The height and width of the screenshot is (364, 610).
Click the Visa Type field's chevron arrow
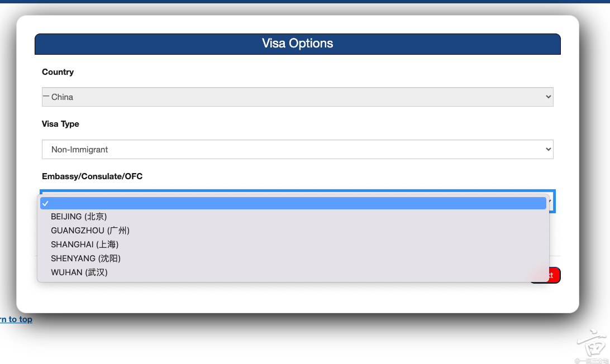click(x=548, y=150)
